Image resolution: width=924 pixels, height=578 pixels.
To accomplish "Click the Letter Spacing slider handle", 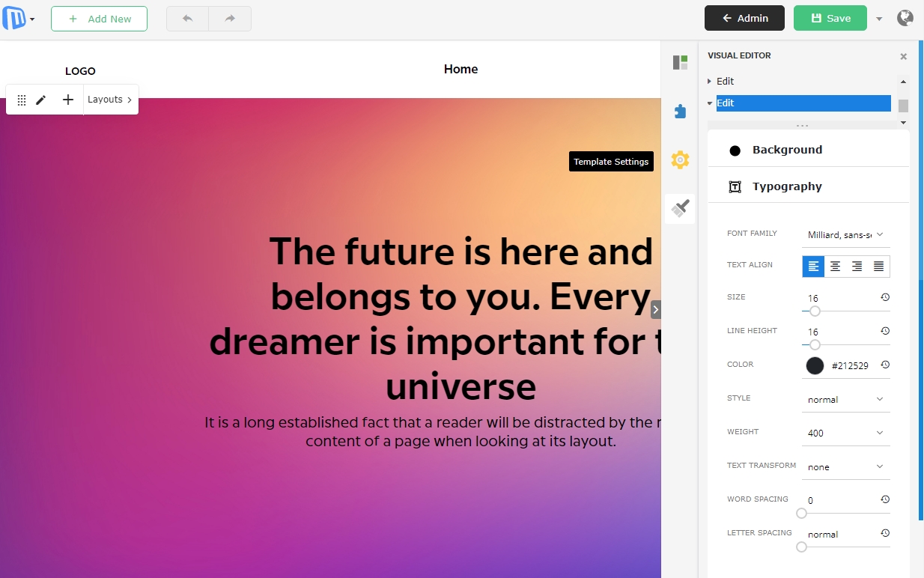I will coord(802,547).
